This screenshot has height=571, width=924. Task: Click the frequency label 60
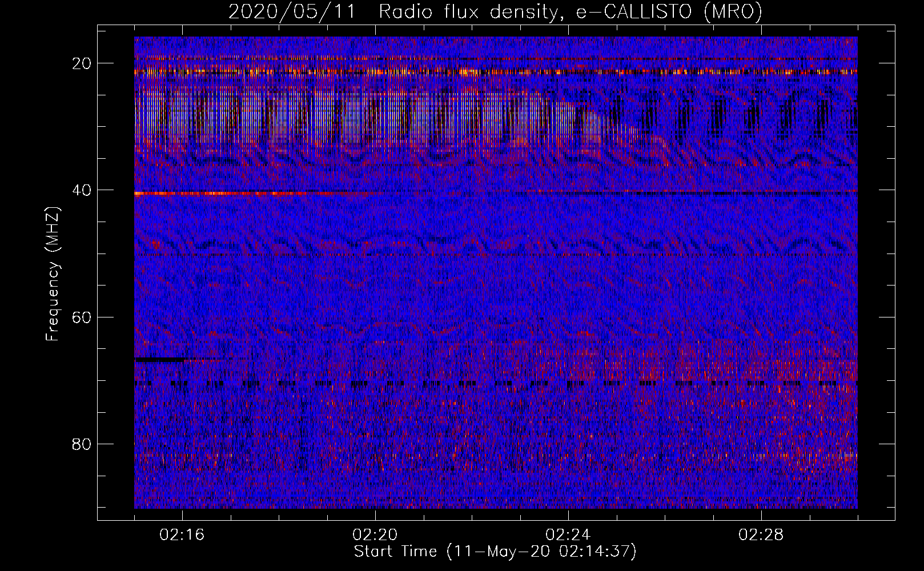[x=82, y=317]
